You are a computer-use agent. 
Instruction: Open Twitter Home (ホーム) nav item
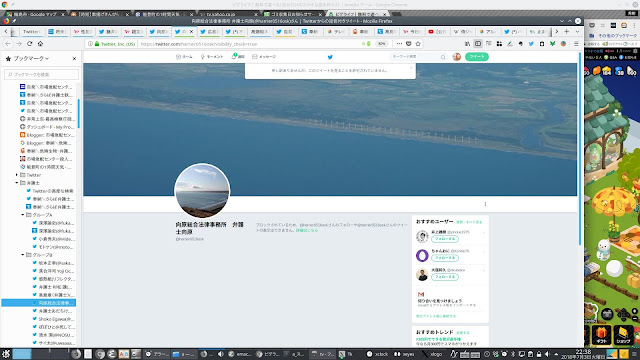184,57
